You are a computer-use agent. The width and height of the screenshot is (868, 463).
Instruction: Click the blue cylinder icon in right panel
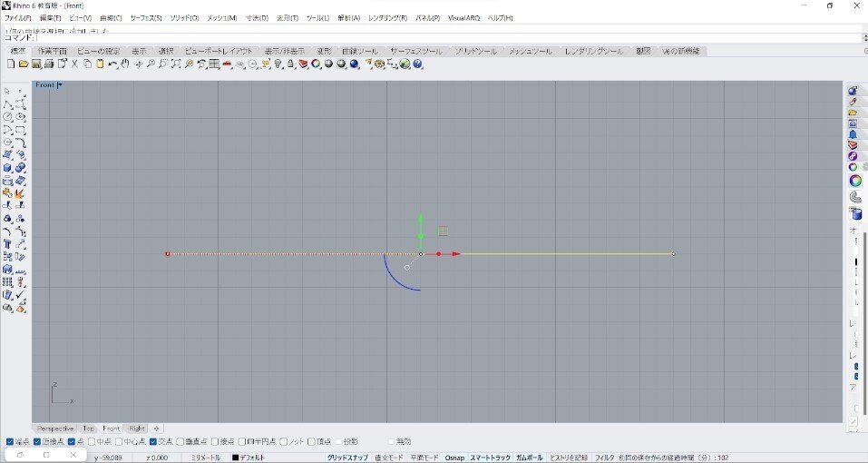click(x=855, y=213)
